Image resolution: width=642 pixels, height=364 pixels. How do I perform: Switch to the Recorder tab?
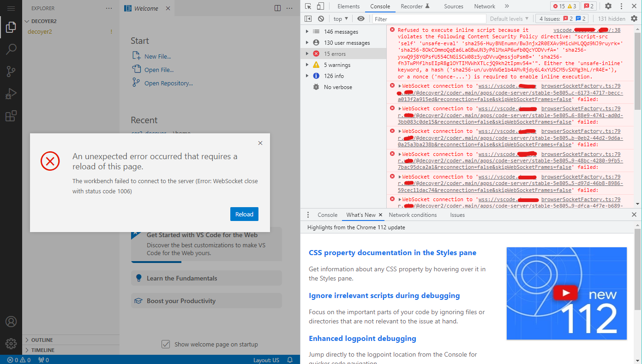pyautogui.click(x=415, y=6)
